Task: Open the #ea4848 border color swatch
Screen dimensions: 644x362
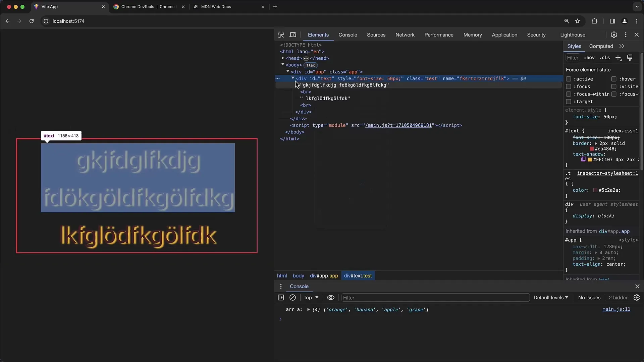Action: click(592, 149)
